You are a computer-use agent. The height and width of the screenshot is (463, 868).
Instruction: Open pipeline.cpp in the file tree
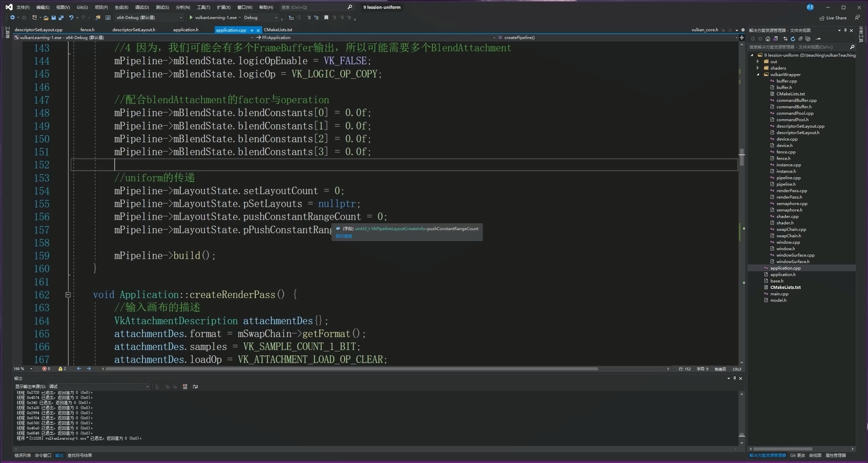point(788,178)
